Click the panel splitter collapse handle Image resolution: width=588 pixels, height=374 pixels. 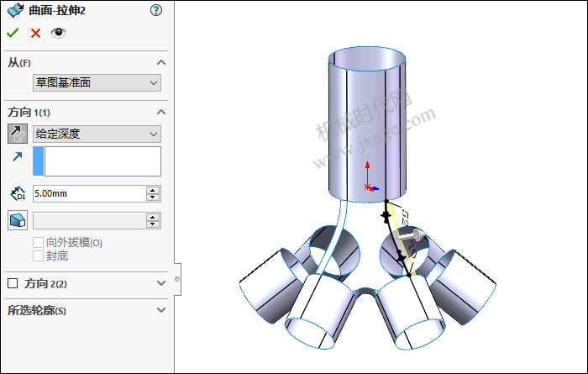click(177, 279)
